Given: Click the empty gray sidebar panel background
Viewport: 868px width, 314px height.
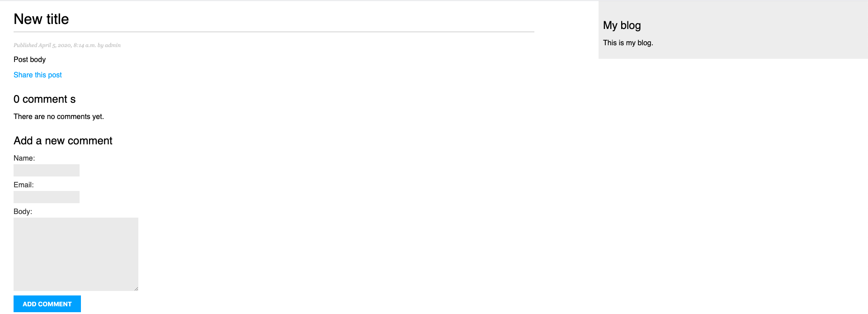Looking at the screenshot, I should 769,32.
